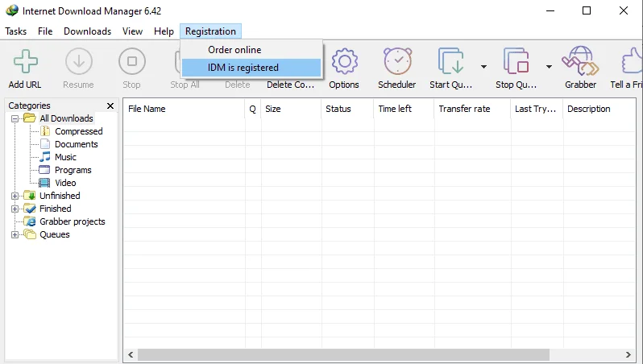This screenshot has height=364, width=643.
Task: Sort by Status column header
Action: click(347, 109)
